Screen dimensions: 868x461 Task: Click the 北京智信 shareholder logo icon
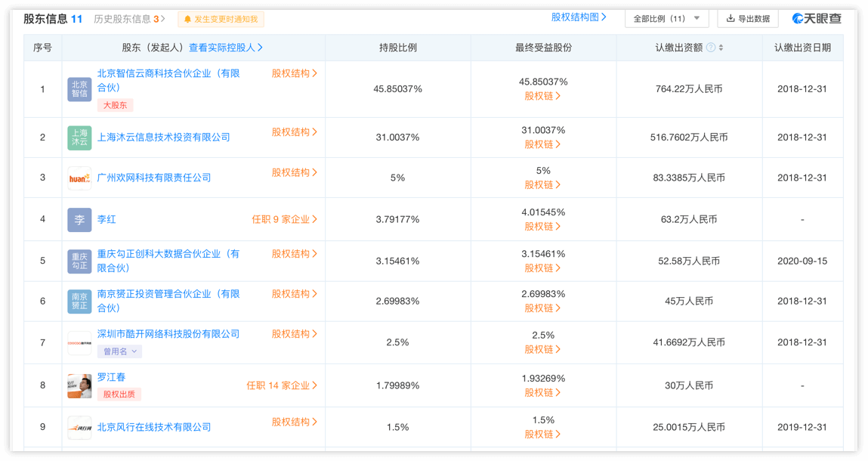click(x=79, y=89)
